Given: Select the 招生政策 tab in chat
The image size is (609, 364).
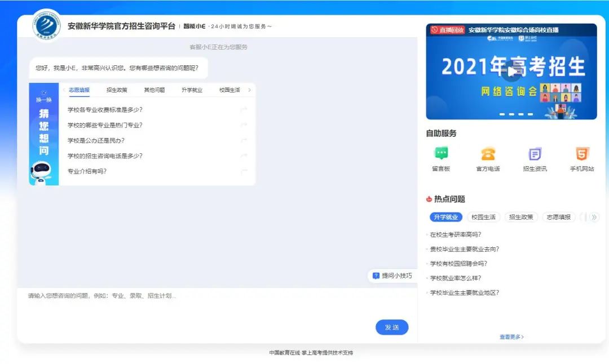Looking at the screenshot, I should coord(117,90).
